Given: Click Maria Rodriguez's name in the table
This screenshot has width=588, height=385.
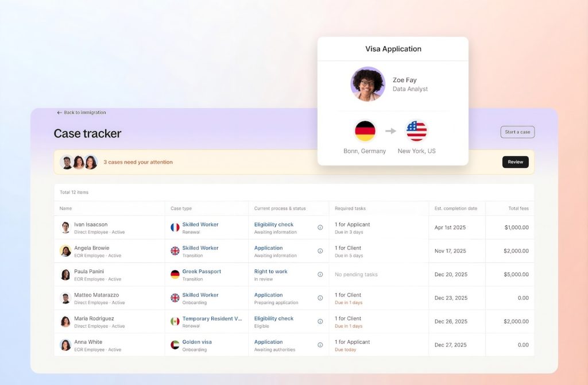Looking at the screenshot, I should click(x=94, y=318).
